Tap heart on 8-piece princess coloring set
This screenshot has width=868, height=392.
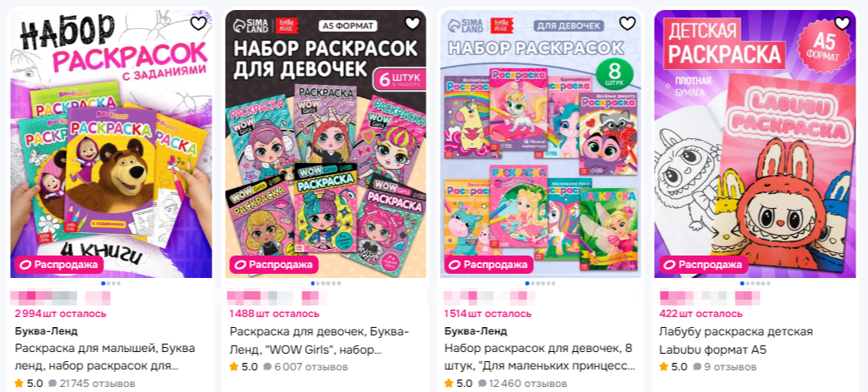(627, 23)
